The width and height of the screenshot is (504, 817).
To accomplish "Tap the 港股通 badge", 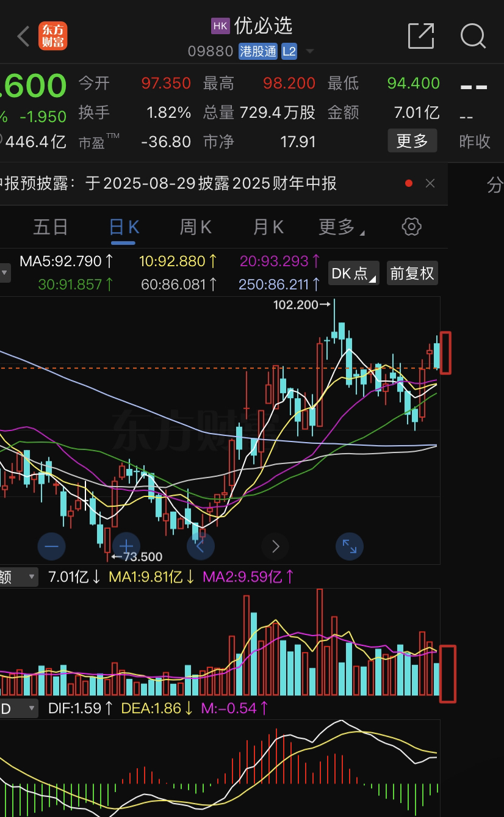I will 258,51.
